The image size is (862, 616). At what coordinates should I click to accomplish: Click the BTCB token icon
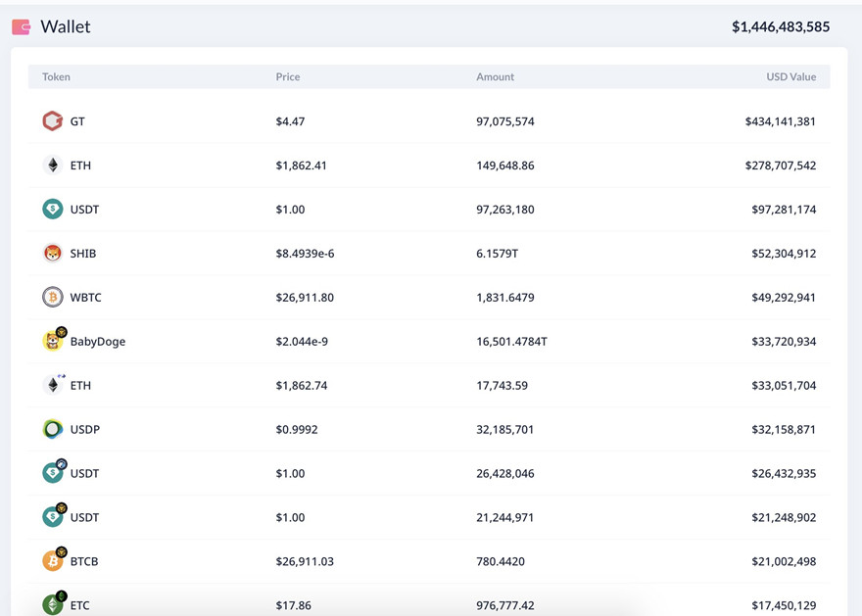pos(54,559)
